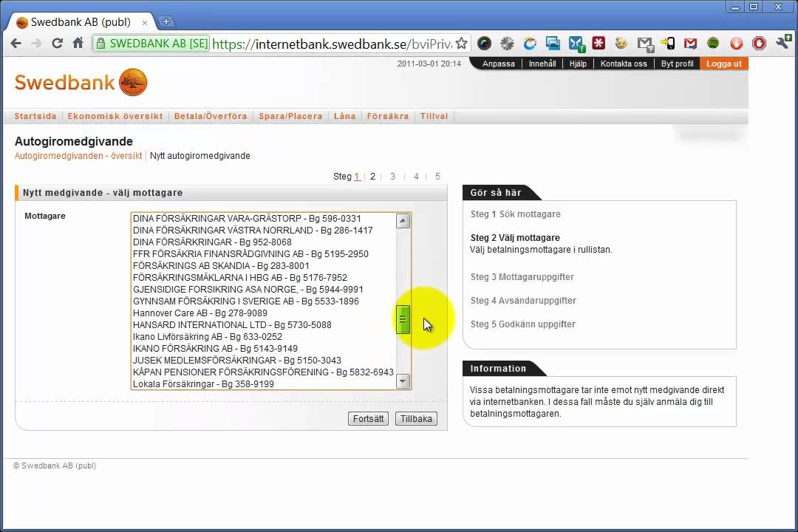
Task: Select IKANO FÖRSÄKRING AB - Bg 5143-9149
Action: pyautogui.click(x=263, y=349)
